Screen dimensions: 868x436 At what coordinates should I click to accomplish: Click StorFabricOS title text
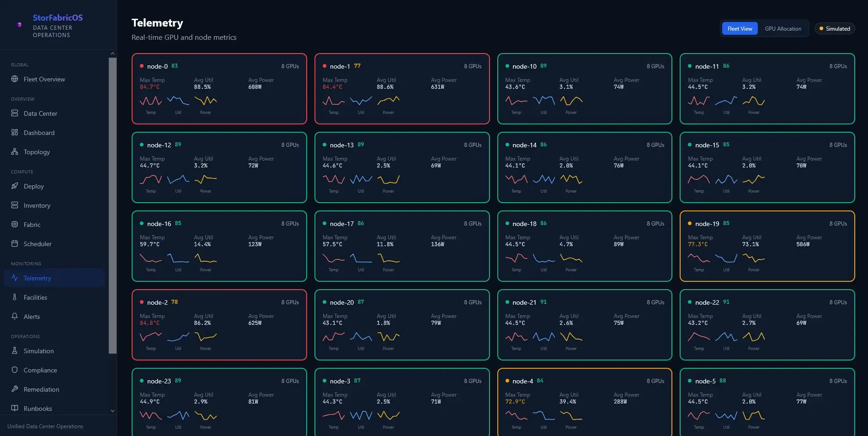pyautogui.click(x=58, y=17)
